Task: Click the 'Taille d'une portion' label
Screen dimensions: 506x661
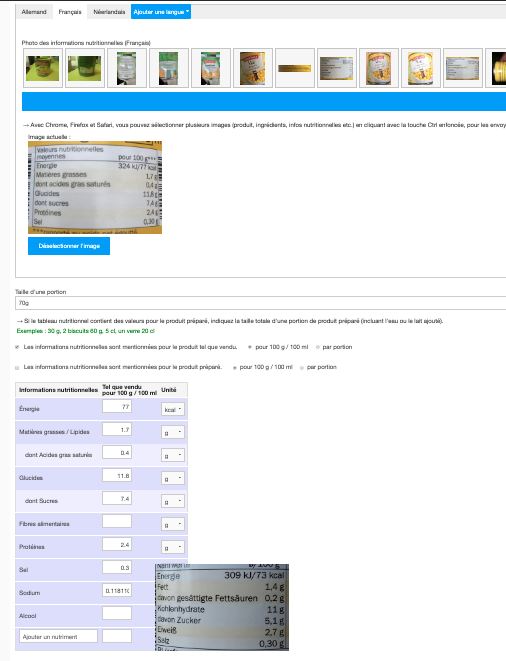Action: pos(40,292)
